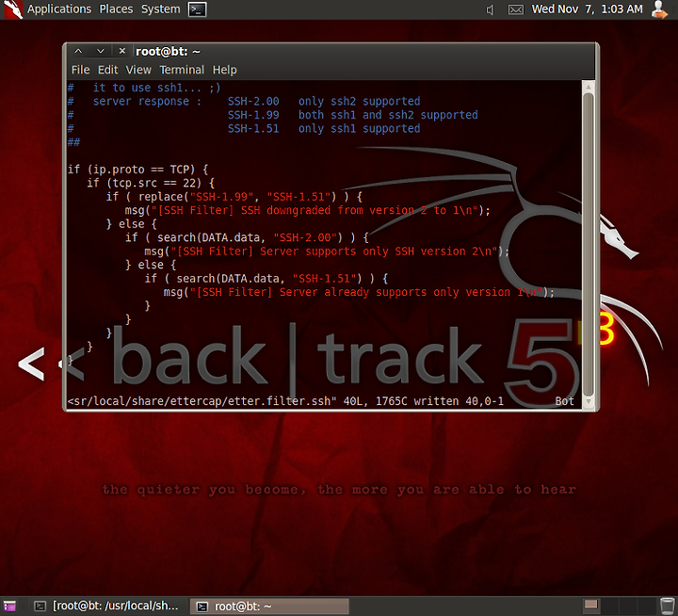This screenshot has height=616, width=678.
Task: Click the window title "root@bt: ~"
Action: pyautogui.click(x=168, y=52)
